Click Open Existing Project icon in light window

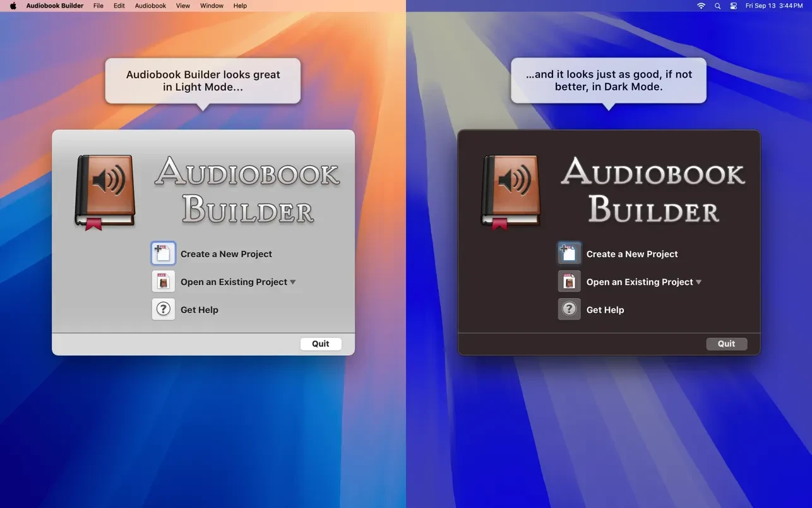(x=164, y=282)
